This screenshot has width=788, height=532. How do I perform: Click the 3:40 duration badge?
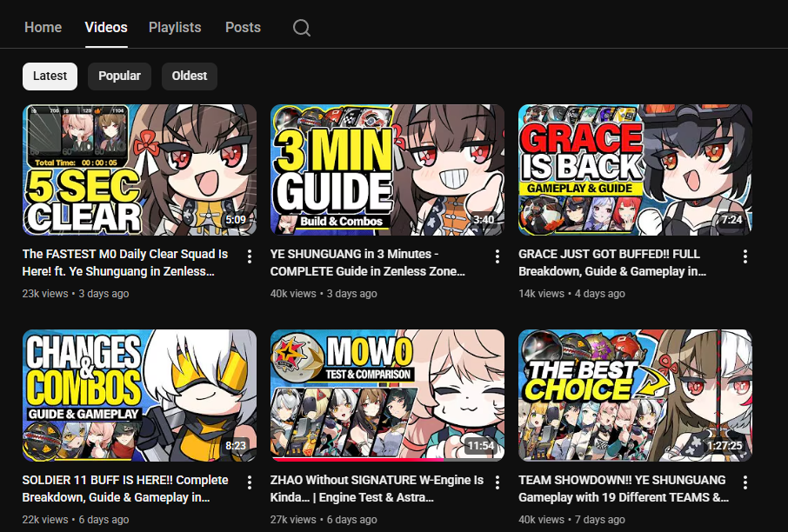[484, 220]
